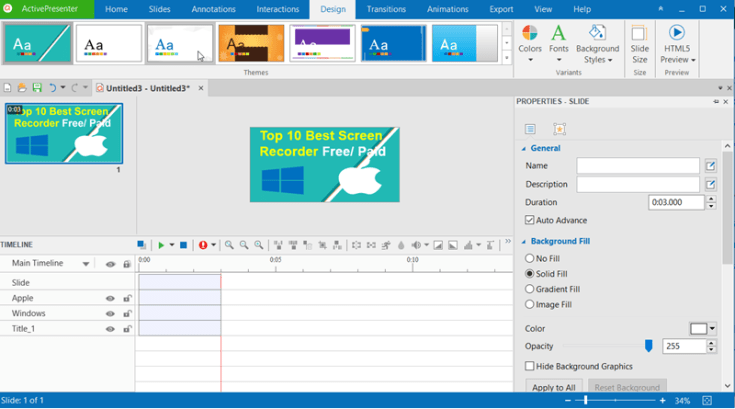Image resolution: width=735 pixels, height=409 pixels.
Task: Select the No Fill option
Action: pos(529,258)
